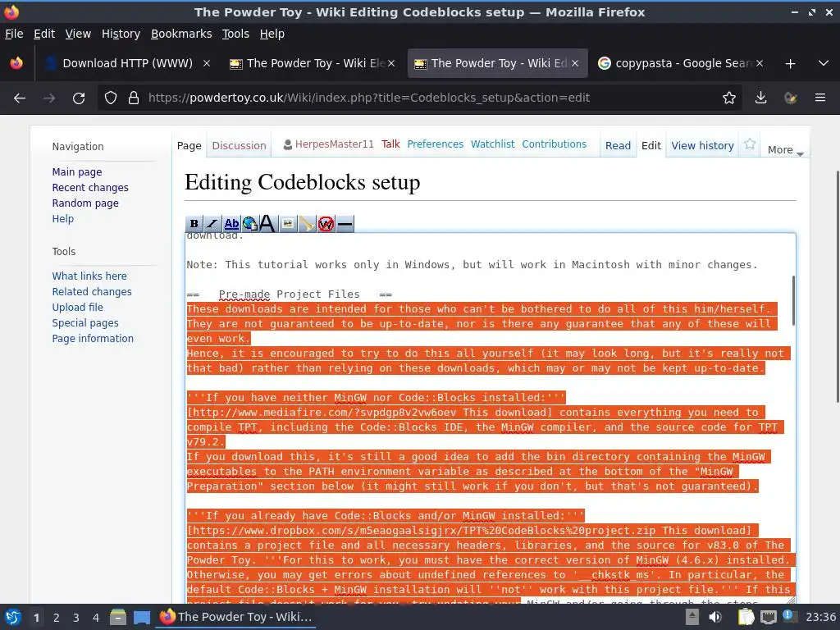The width and height of the screenshot is (840, 630).
Task: Open a new browser tab
Action: pos(790,63)
